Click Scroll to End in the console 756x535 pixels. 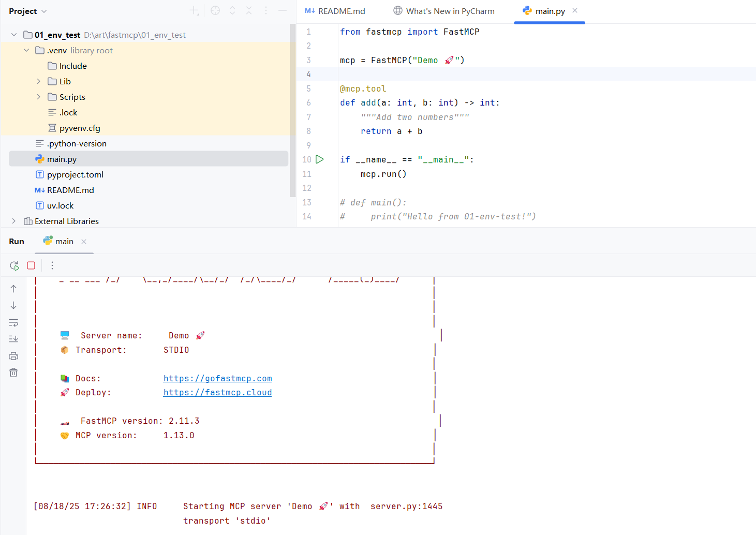[x=13, y=339]
